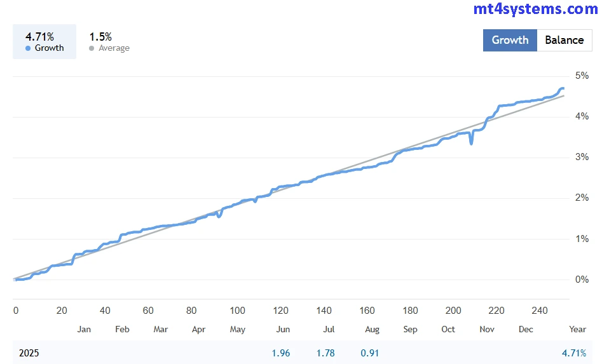This screenshot has width=602, height=364.
Task: Click the Jan month label
Action: coord(84,329)
